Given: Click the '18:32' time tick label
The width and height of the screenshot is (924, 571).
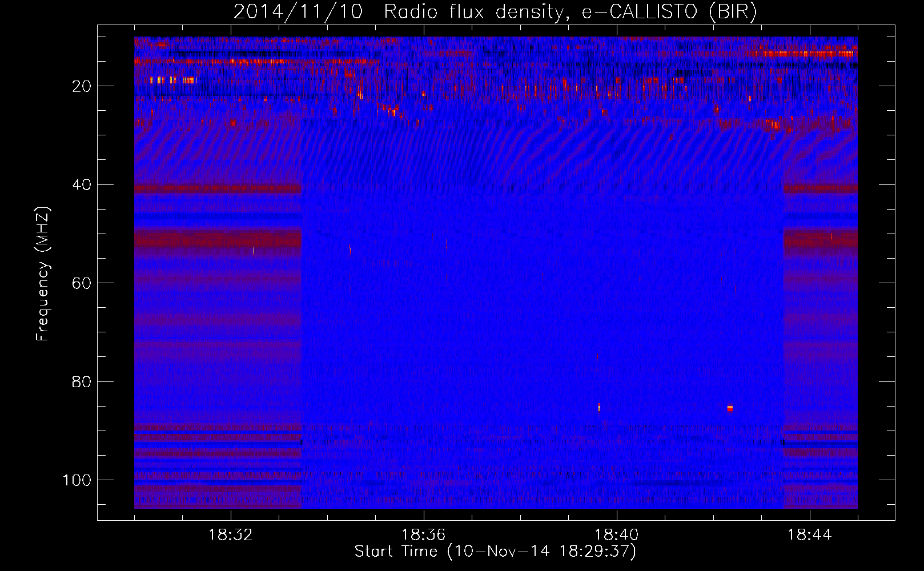Looking at the screenshot, I should coord(231,535).
